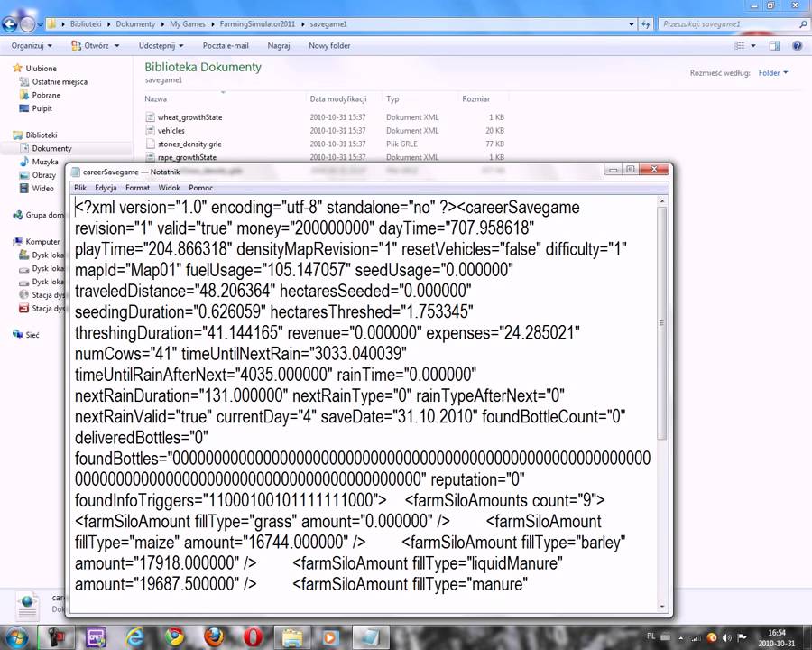Switch to Explorer folder taskbar button
This screenshot has width=812, height=650.
(x=292, y=637)
